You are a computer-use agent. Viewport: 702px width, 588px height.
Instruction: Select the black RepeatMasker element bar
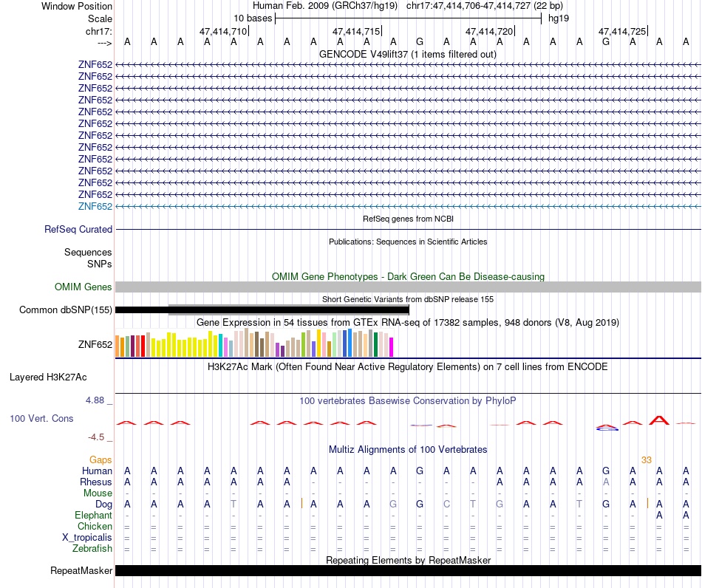coord(408,570)
